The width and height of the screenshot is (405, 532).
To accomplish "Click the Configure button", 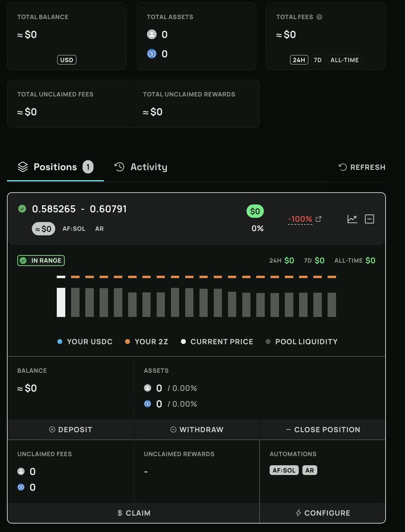I will click(322, 513).
